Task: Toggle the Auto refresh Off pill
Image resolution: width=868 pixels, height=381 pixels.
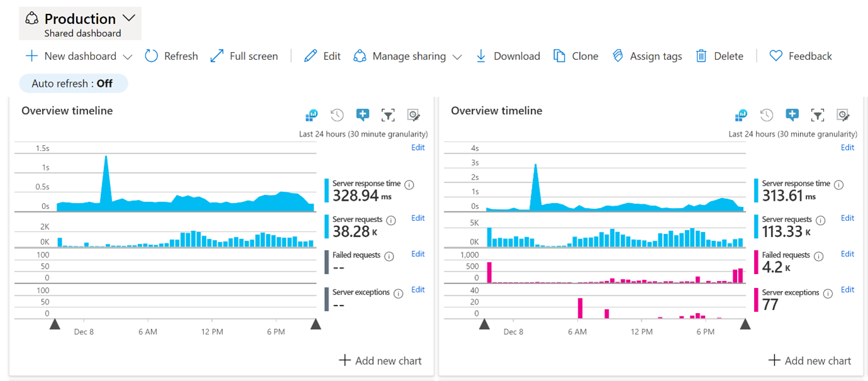Action: pyautogui.click(x=74, y=83)
